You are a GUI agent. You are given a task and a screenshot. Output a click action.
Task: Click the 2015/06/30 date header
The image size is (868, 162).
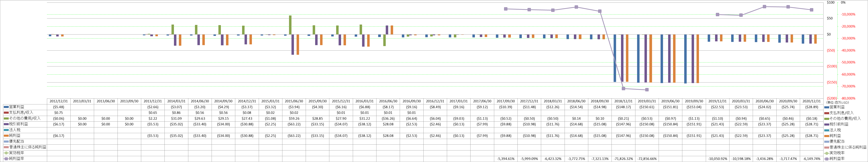click(x=294, y=101)
